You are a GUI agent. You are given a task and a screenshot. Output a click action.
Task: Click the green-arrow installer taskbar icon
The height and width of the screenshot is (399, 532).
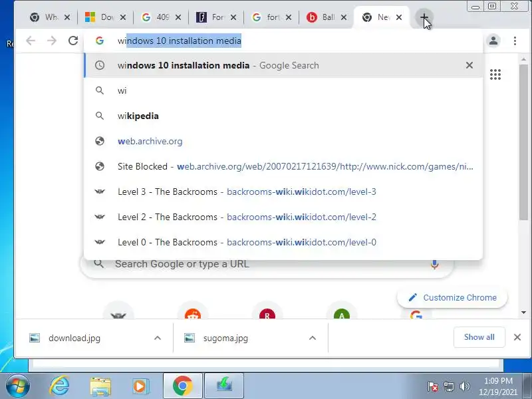pos(224,386)
